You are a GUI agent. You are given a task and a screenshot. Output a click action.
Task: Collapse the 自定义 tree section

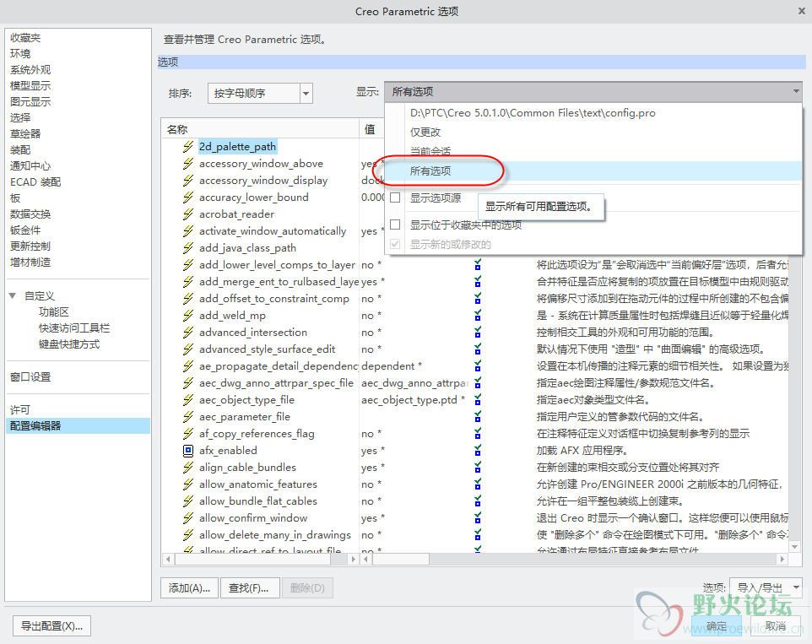13,295
